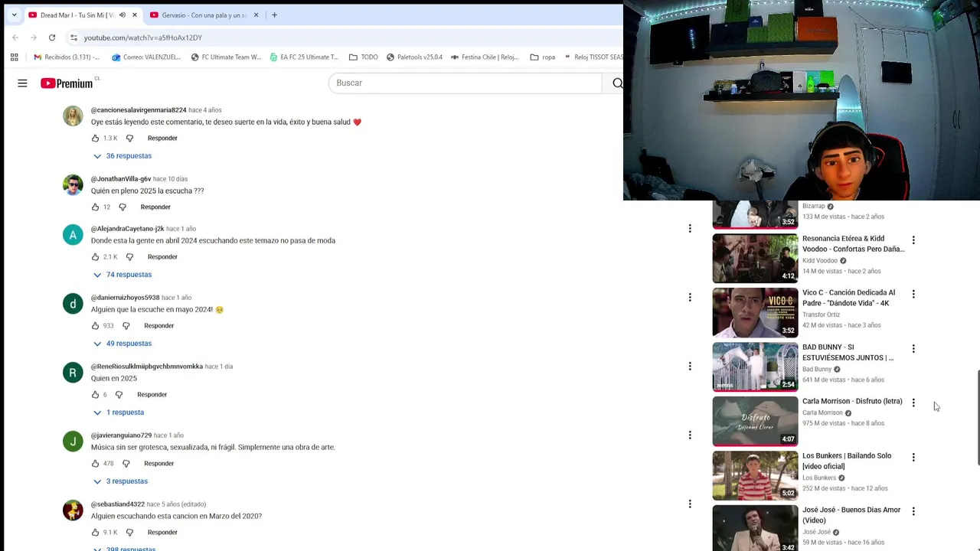Switch to Gervasio browser tab
This screenshot has width=980, height=551.
[204, 15]
